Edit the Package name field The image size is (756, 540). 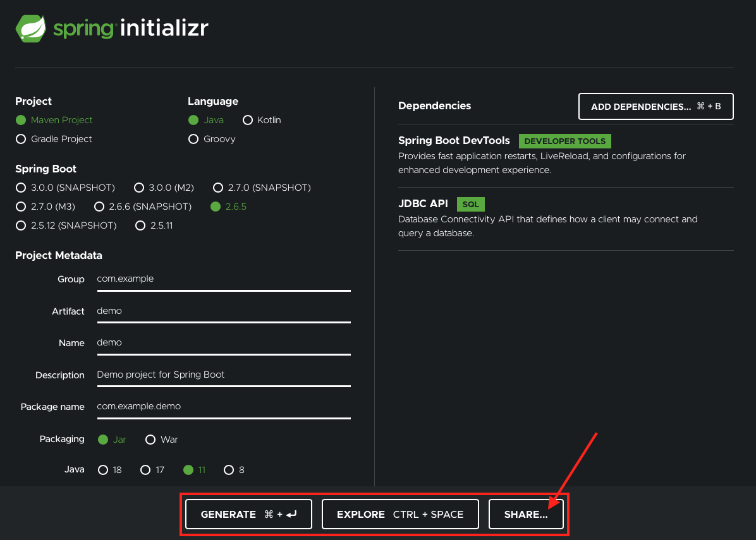point(223,407)
